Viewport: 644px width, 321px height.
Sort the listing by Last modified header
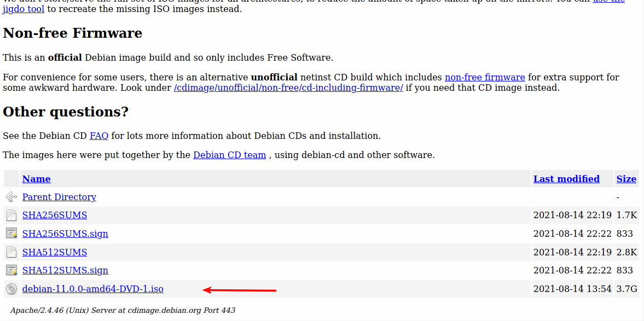[566, 179]
